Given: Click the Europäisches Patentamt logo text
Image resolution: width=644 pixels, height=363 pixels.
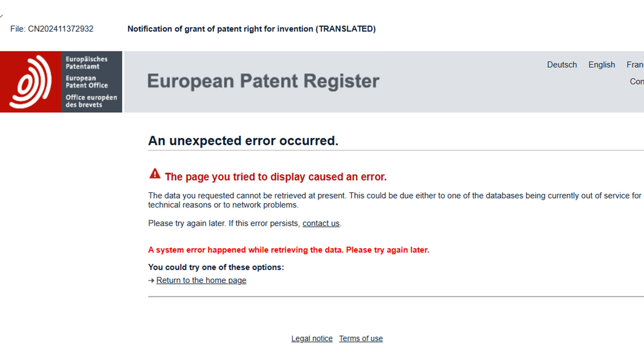Looking at the screenshot, I should 87,63.
